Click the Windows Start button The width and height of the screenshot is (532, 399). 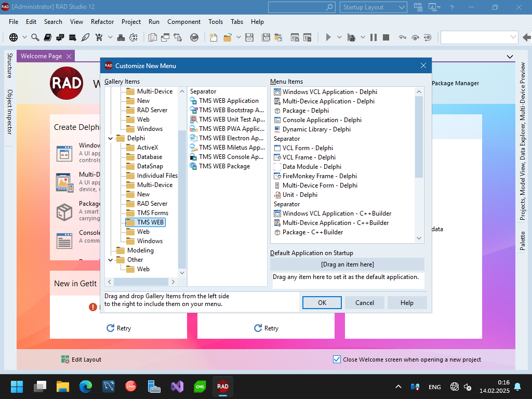click(17, 387)
